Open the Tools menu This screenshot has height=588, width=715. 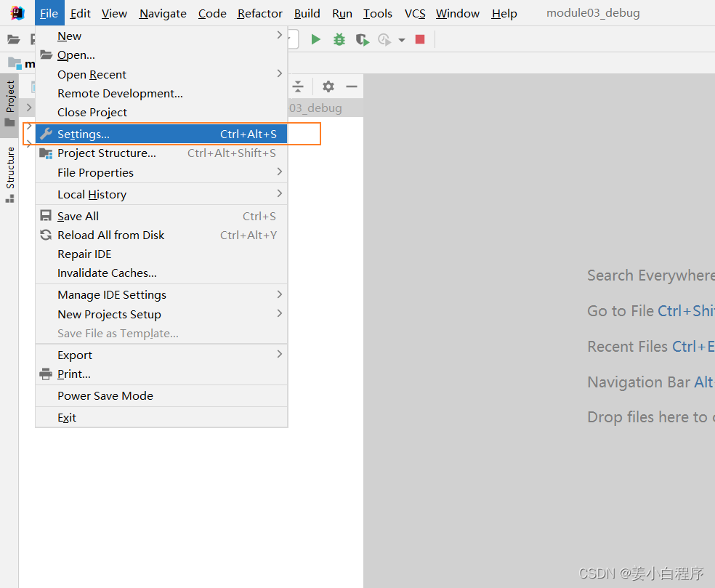tap(378, 14)
